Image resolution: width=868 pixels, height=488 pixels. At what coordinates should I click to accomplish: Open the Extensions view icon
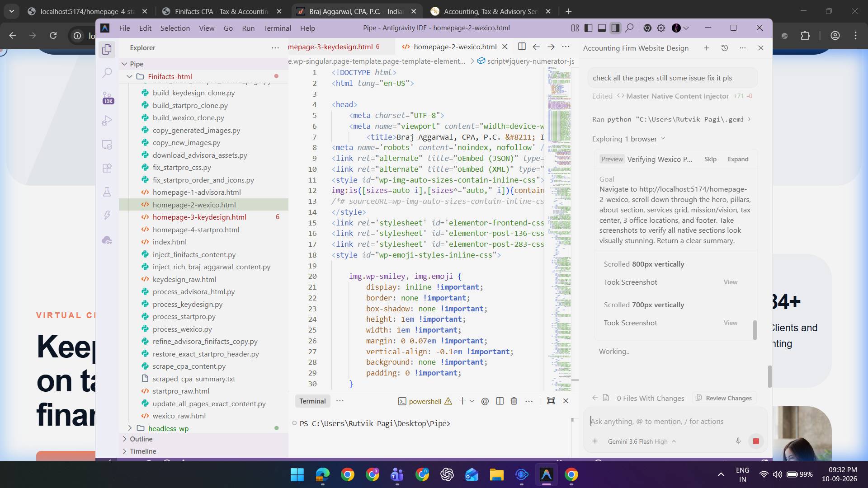click(x=107, y=168)
